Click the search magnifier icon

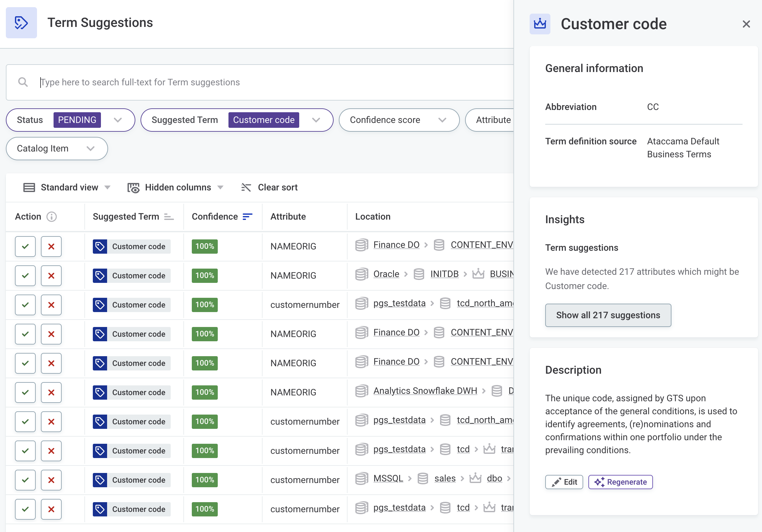click(x=23, y=82)
